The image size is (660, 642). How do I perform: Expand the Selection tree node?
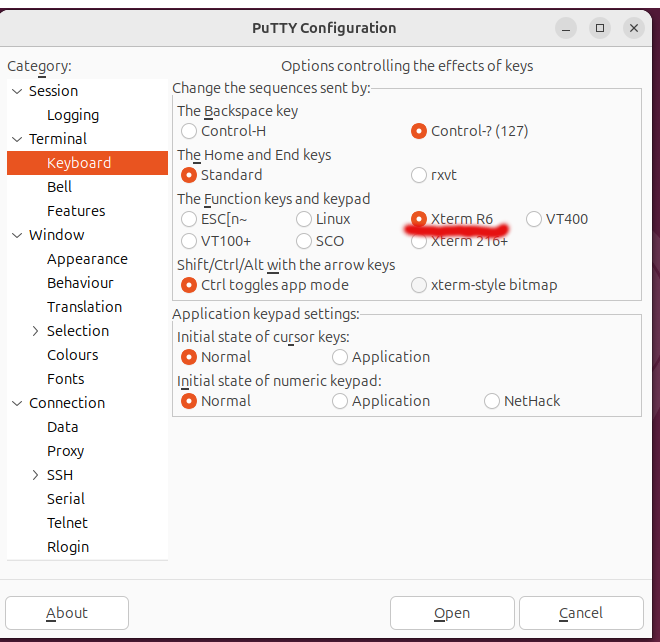(36, 331)
